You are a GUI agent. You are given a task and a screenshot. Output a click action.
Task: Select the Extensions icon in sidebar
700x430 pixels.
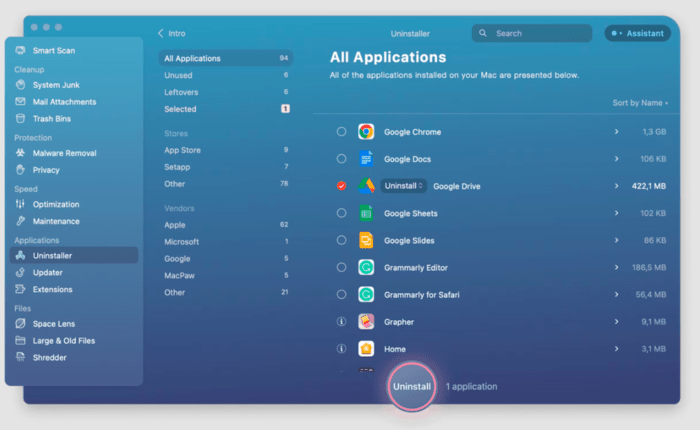click(x=20, y=290)
